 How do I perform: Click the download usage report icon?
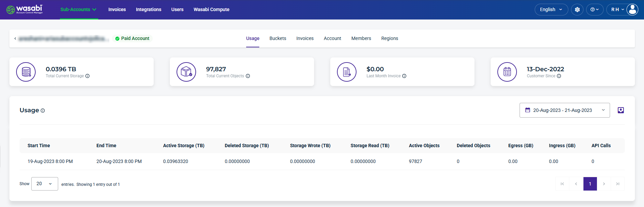(621, 110)
